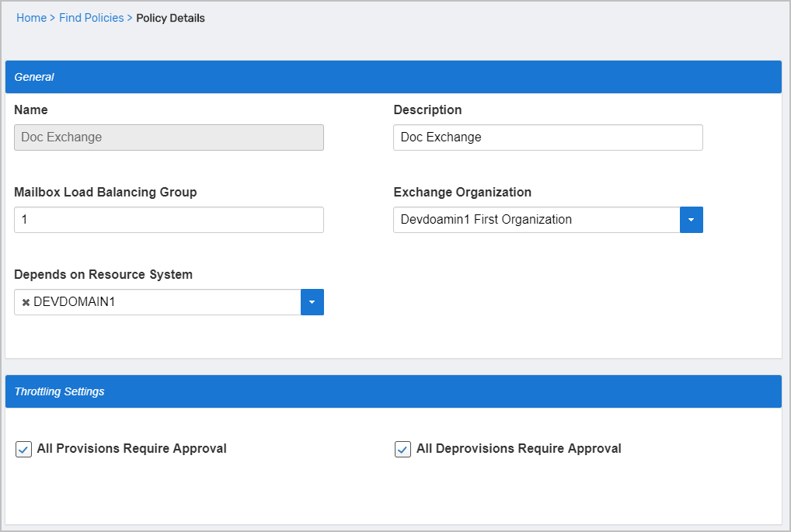Screen dimensions: 791x532
Task: Click the All Deprovisions Require Approval label
Action: [x=518, y=448]
